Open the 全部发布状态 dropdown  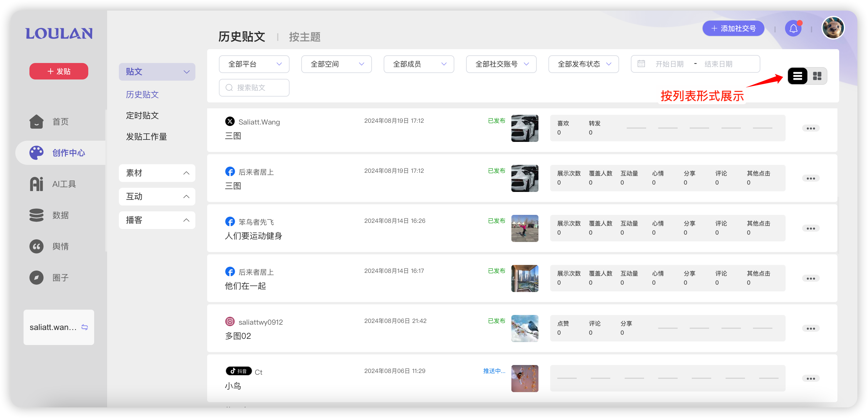pos(583,64)
